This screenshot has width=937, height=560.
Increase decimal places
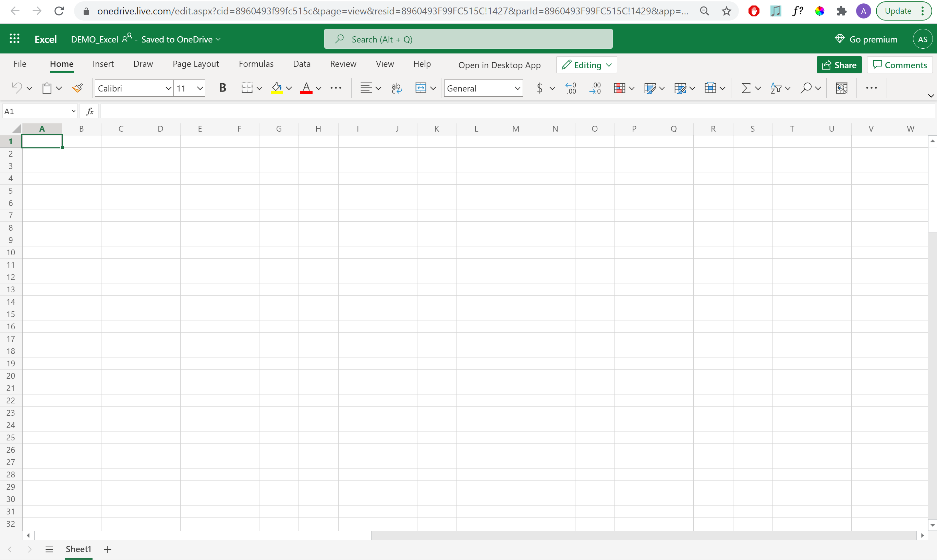571,88
